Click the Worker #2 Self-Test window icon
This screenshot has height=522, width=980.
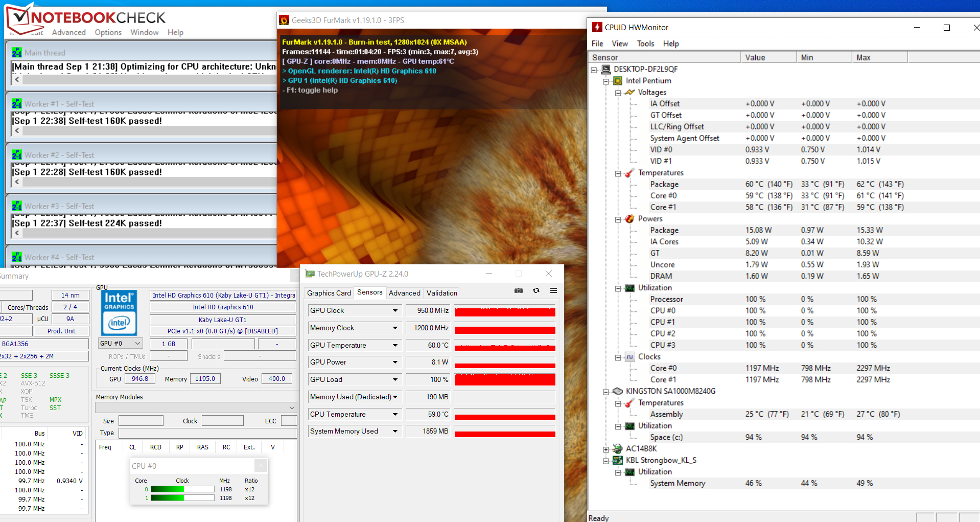pos(17,154)
